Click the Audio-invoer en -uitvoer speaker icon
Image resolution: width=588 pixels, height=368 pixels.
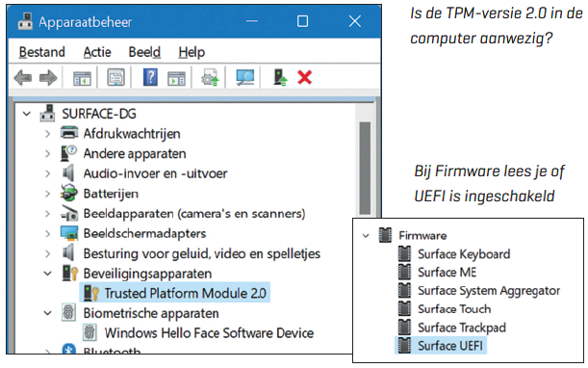tap(68, 173)
